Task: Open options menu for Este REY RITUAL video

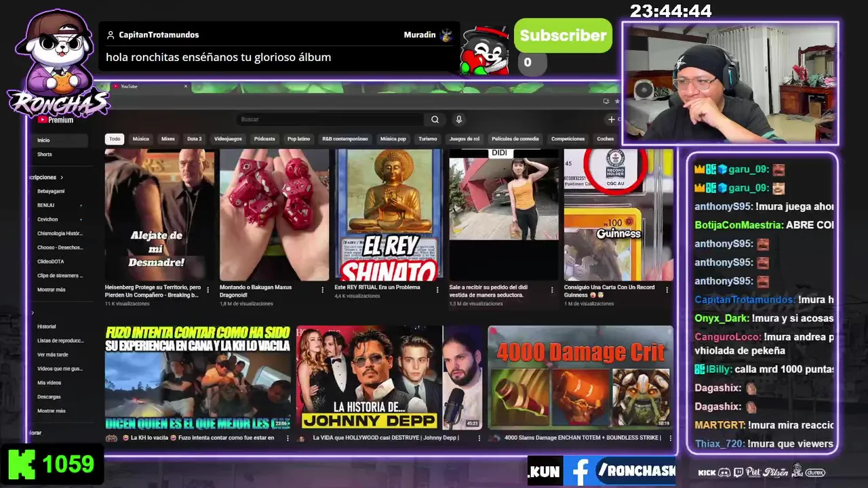Action: pyautogui.click(x=437, y=289)
